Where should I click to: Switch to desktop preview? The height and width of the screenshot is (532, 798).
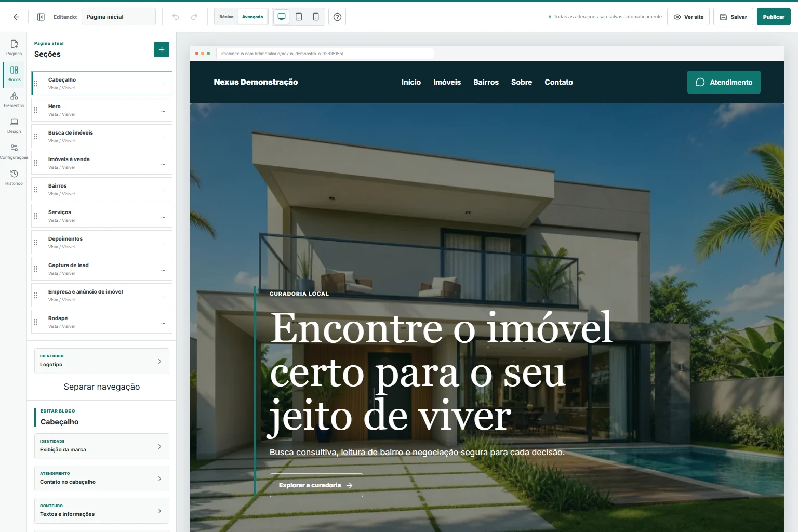(282, 17)
